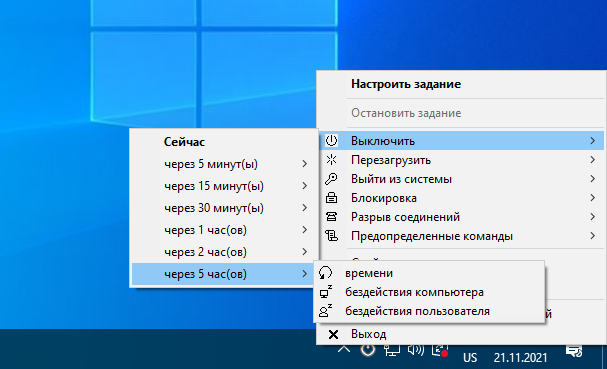The image size is (607, 369).
Task: Open Предопределенные команды menu entry
Action: 461,235
